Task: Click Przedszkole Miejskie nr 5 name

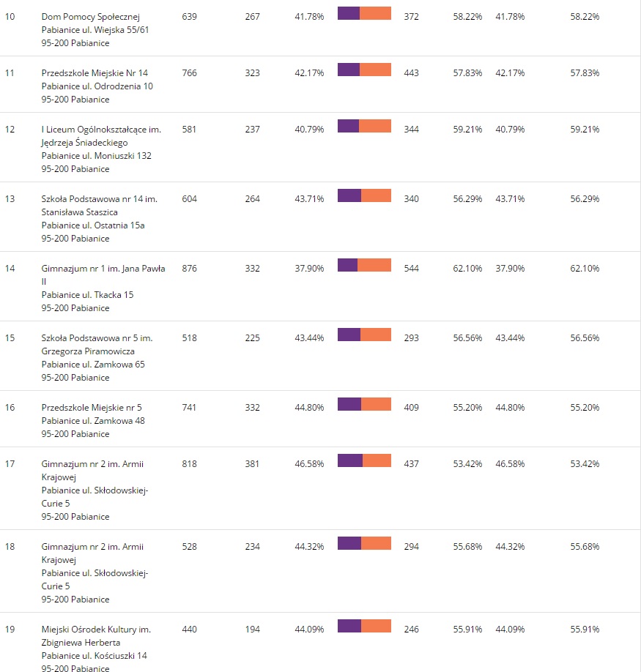Action: [92, 407]
